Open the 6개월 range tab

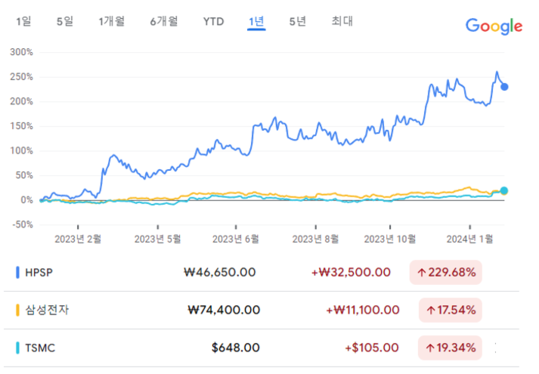click(164, 22)
